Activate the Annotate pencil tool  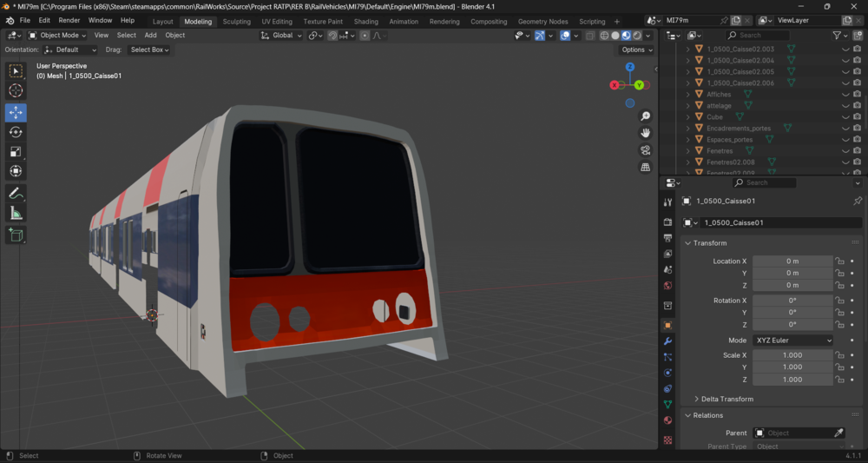16,194
